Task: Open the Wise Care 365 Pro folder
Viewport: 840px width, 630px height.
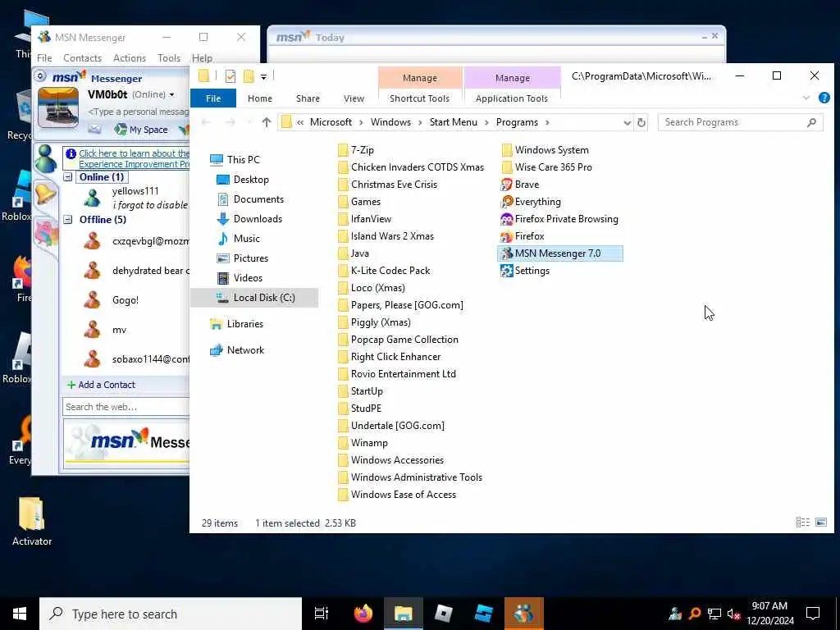Action: pos(547,167)
